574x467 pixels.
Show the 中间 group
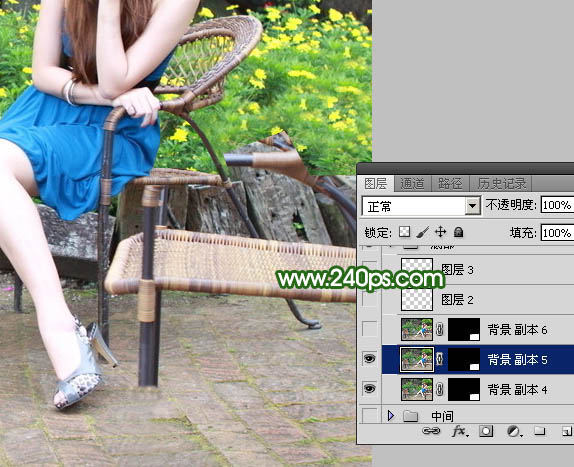click(369, 415)
